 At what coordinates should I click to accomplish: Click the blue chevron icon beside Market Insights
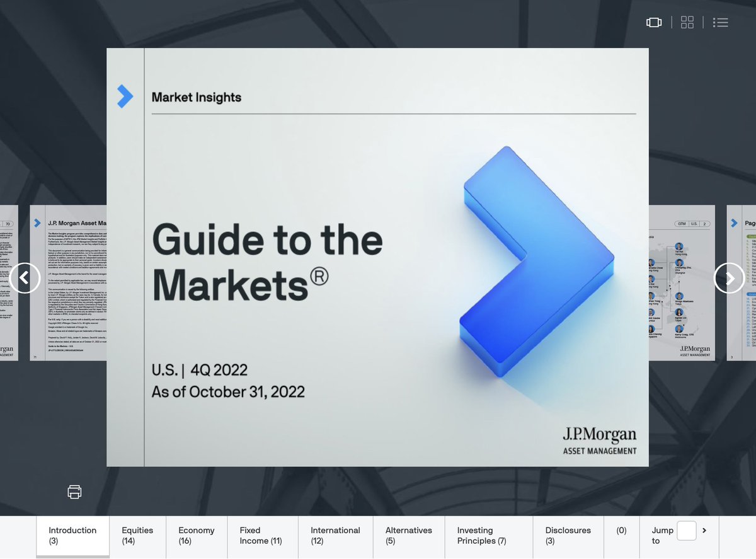tap(125, 96)
